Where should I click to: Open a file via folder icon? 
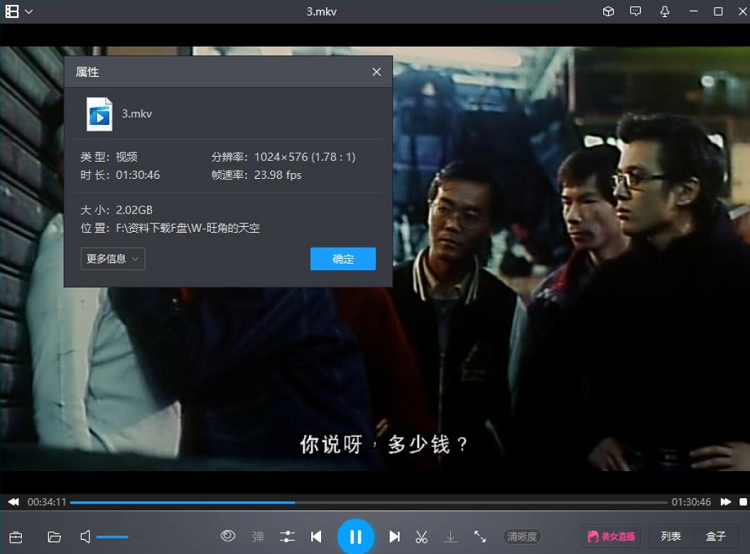[x=54, y=537]
